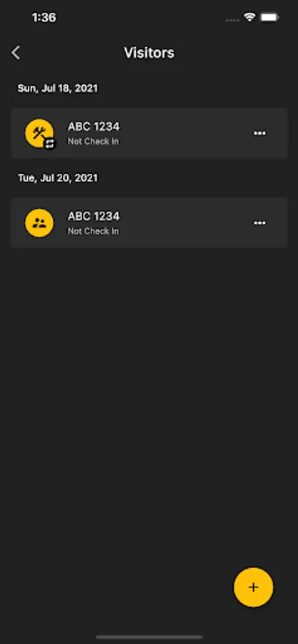The image size is (298, 644).
Task: Tap the cellular signal dots in status bar
Action: coord(232,19)
